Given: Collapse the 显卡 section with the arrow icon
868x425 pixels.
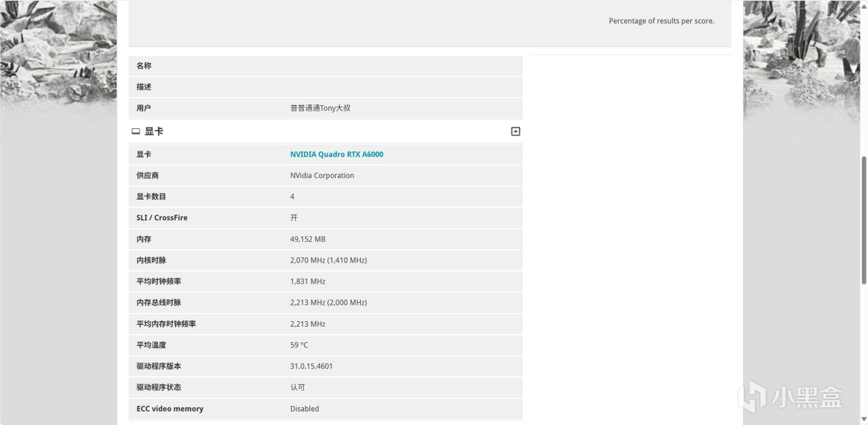Looking at the screenshot, I should pos(515,132).
